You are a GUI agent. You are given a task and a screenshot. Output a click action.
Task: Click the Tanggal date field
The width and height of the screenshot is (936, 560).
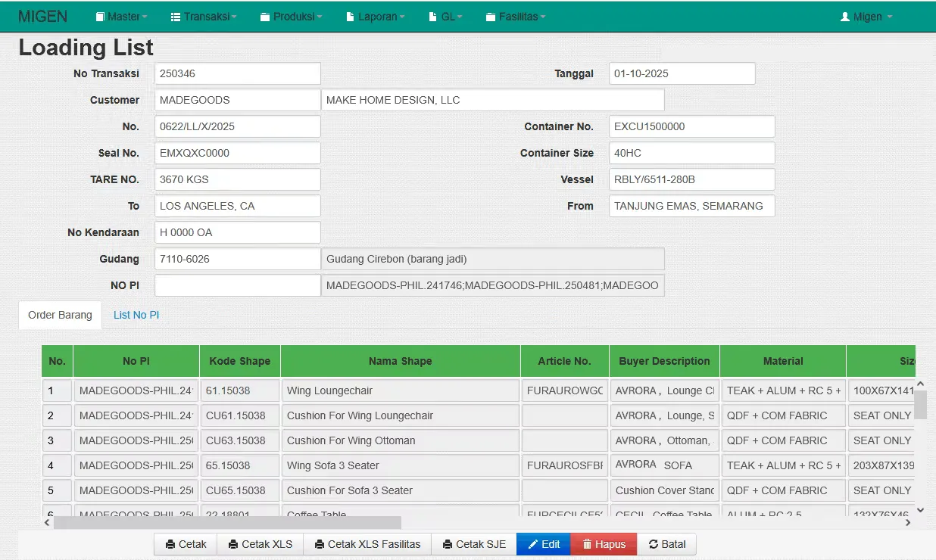(x=682, y=73)
